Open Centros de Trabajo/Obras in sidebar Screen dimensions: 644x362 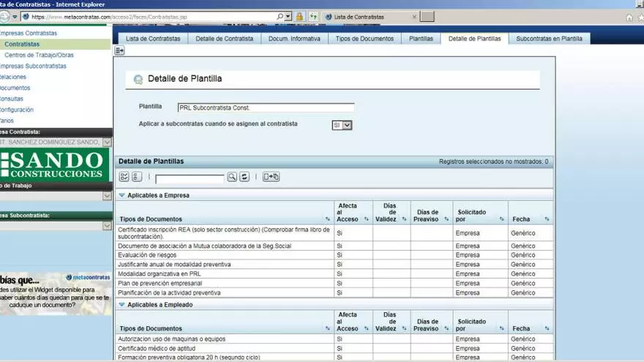coord(39,55)
